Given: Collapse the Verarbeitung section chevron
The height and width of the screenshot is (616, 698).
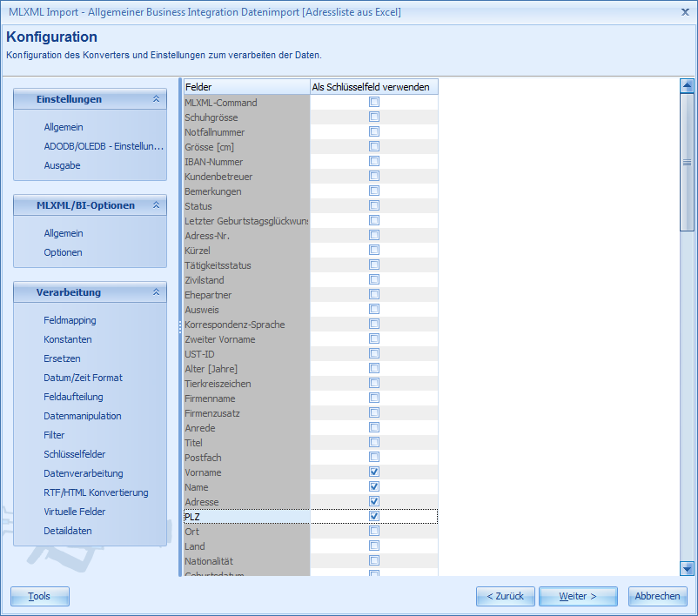Looking at the screenshot, I should point(157,292).
